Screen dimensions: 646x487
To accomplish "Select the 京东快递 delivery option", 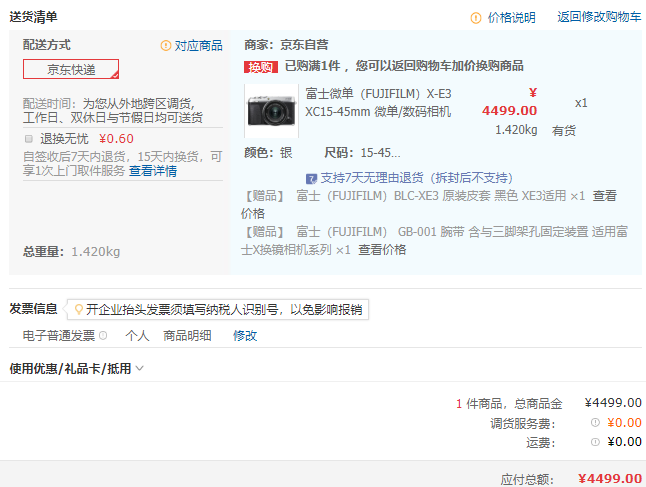I will tap(71, 69).
